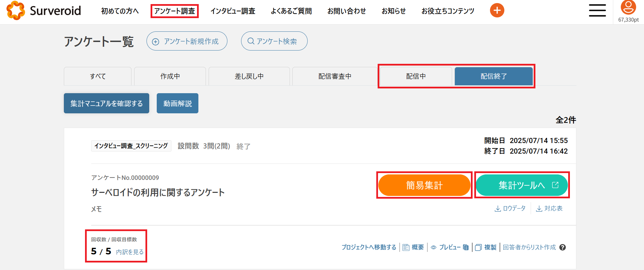Duplicate the survey with 複製
Viewport: 644px width, 270px height.
point(486,247)
